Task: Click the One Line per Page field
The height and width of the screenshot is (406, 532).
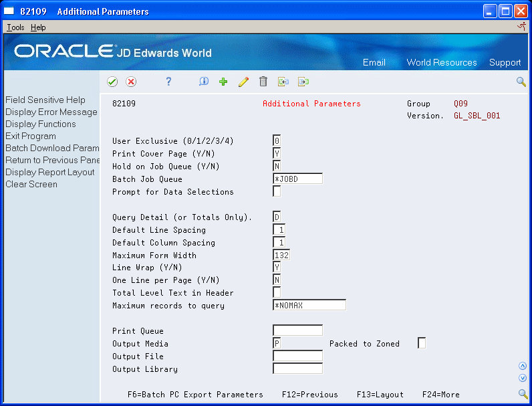Action: [277, 280]
